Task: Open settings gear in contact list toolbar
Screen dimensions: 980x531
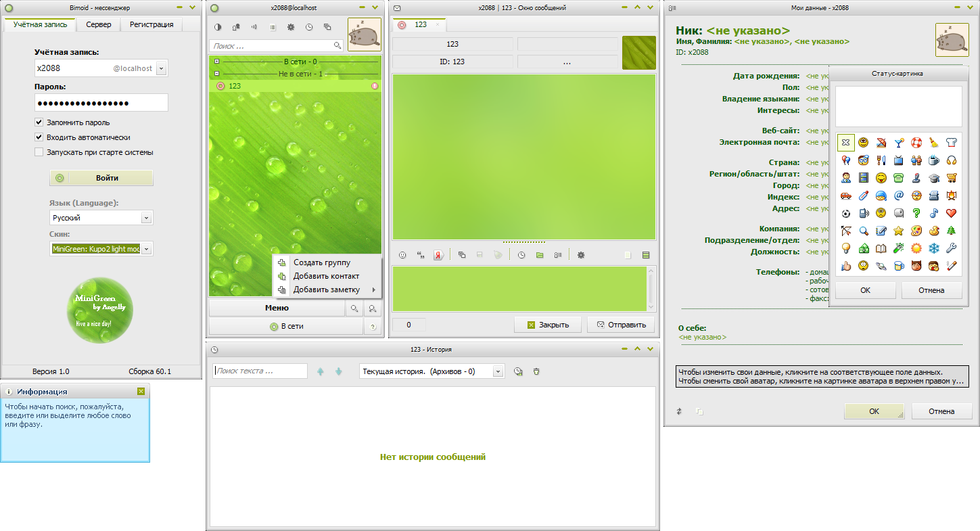Action: 291,28
